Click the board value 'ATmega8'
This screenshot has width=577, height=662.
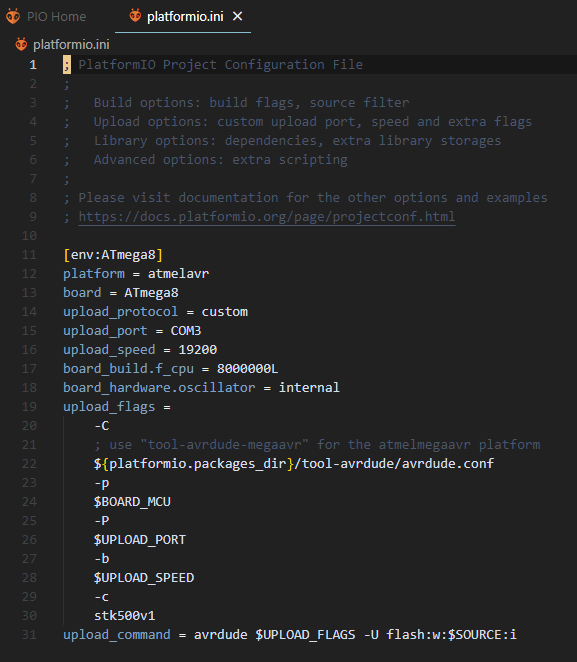(152, 293)
